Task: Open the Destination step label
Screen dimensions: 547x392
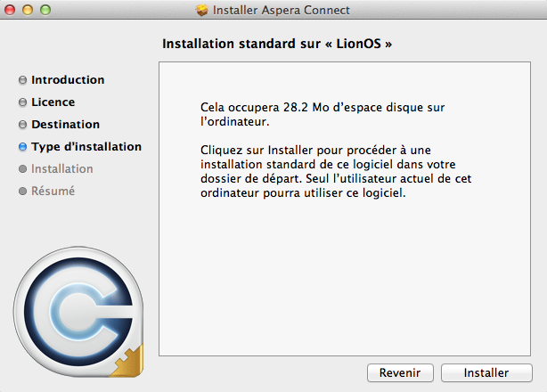Action: 66,125
